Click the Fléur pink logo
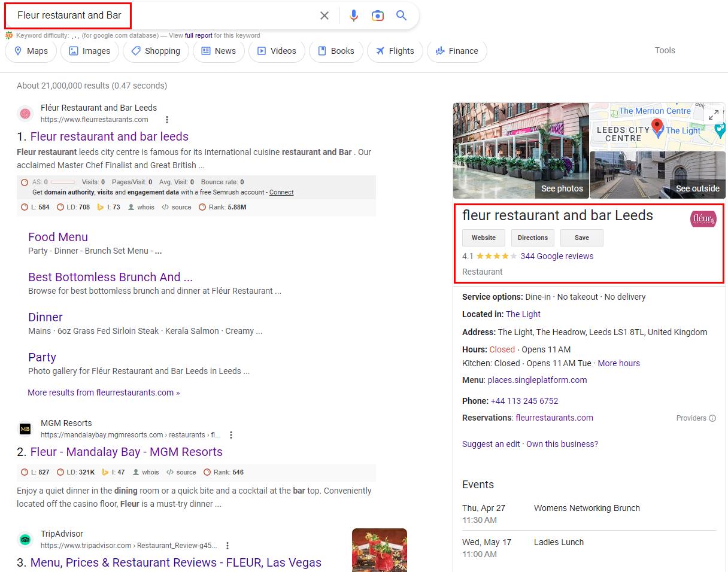Screen dimensions: 728x572 point(703,219)
